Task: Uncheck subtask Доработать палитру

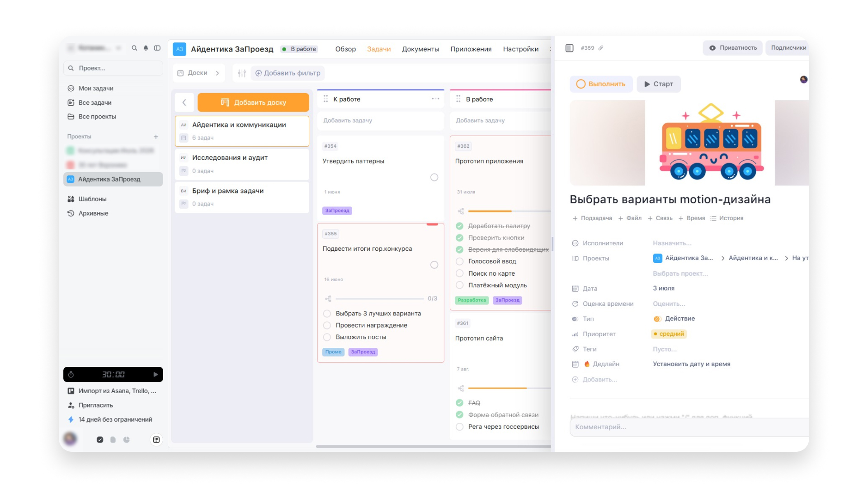Action: [460, 226]
